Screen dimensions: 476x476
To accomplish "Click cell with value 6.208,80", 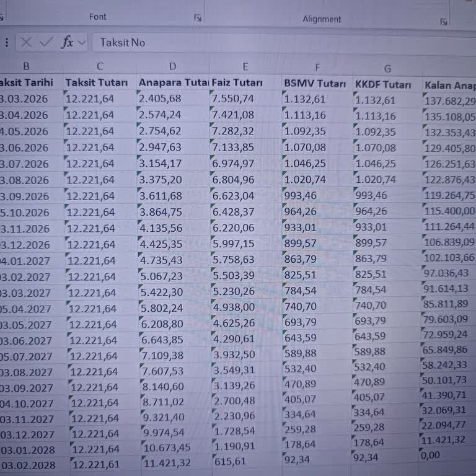I will pos(175,324).
